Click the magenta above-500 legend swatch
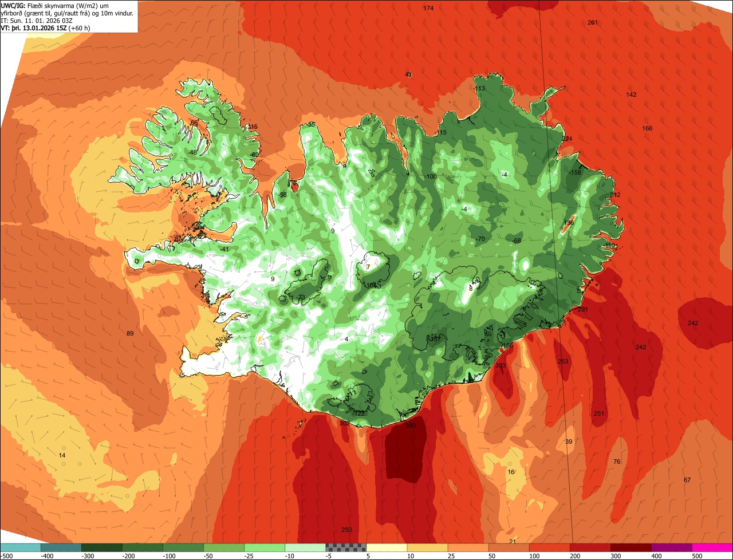This screenshot has width=733, height=560. pos(712,547)
